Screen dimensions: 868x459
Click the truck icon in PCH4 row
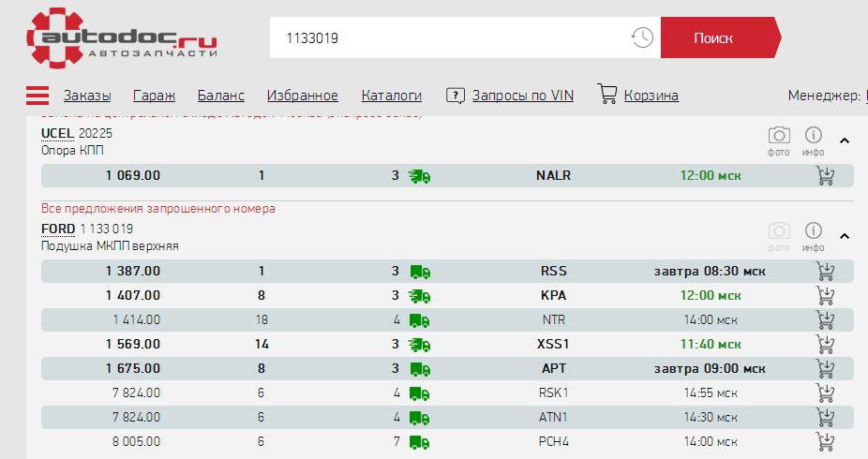pyautogui.click(x=419, y=442)
